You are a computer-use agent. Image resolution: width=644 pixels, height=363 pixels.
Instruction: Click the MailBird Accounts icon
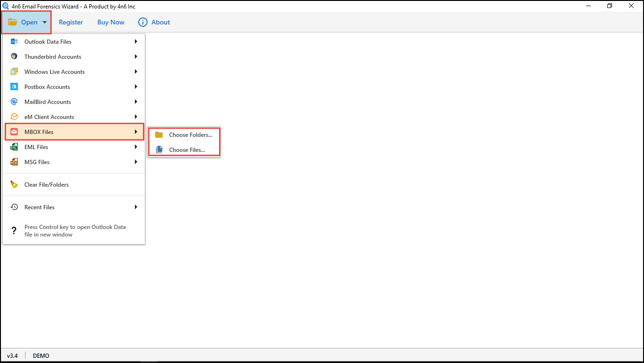pos(14,102)
